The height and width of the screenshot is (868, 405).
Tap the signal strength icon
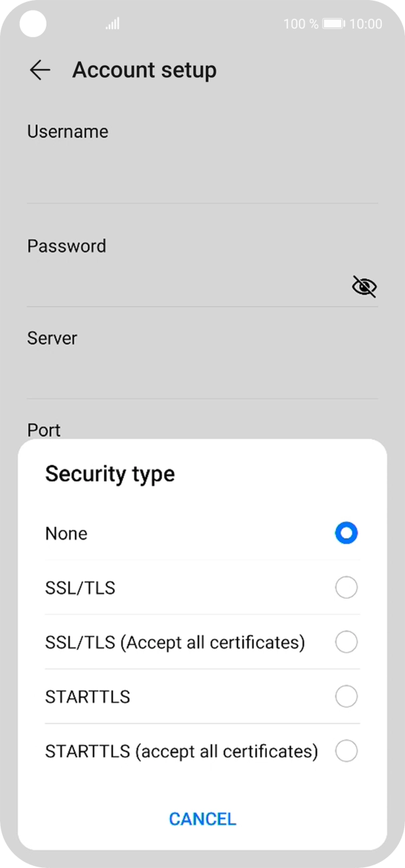113,25
